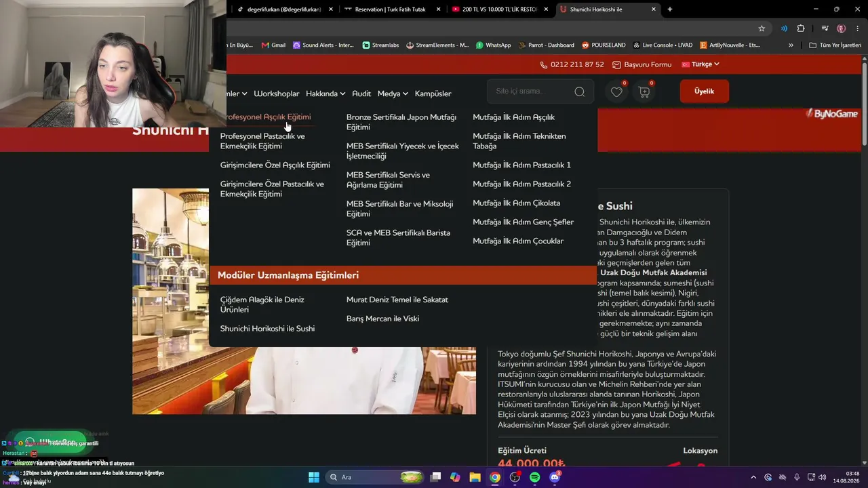Expand the Hakkında menu
868x488 pixels.
[325, 94]
